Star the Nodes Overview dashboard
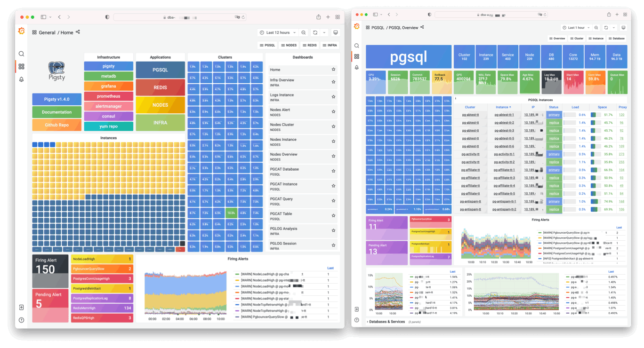The width and height of the screenshot is (644, 348). point(333,156)
